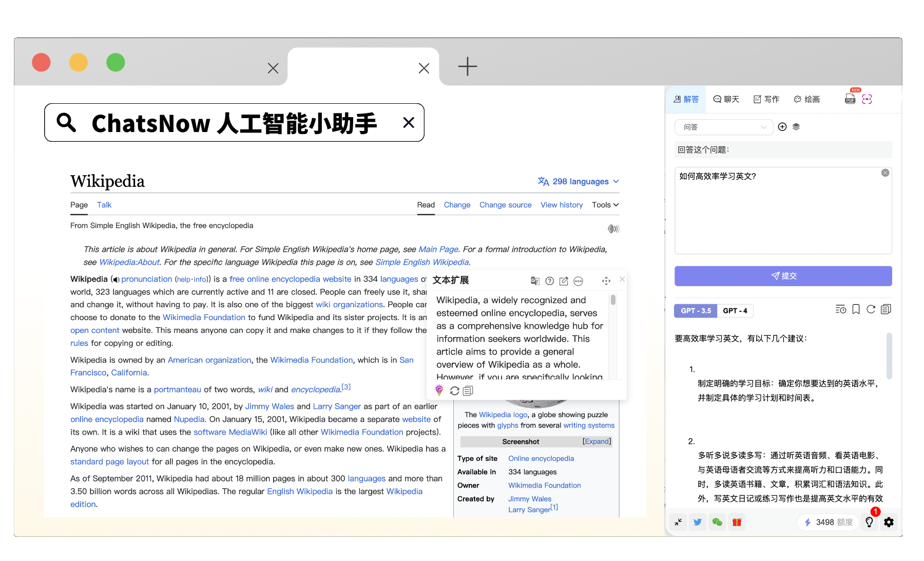Select the GPT - 3.5 model toggle

tap(696, 311)
